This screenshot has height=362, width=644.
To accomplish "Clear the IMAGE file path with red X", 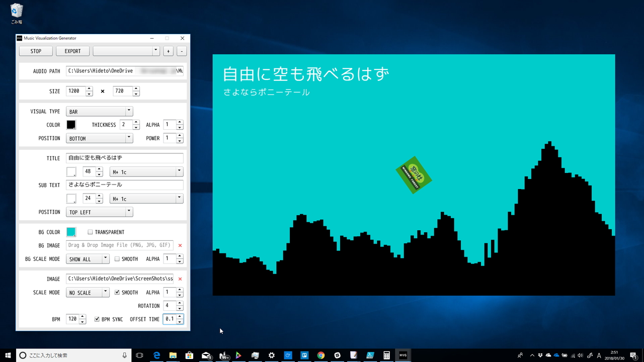I will coord(180,279).
